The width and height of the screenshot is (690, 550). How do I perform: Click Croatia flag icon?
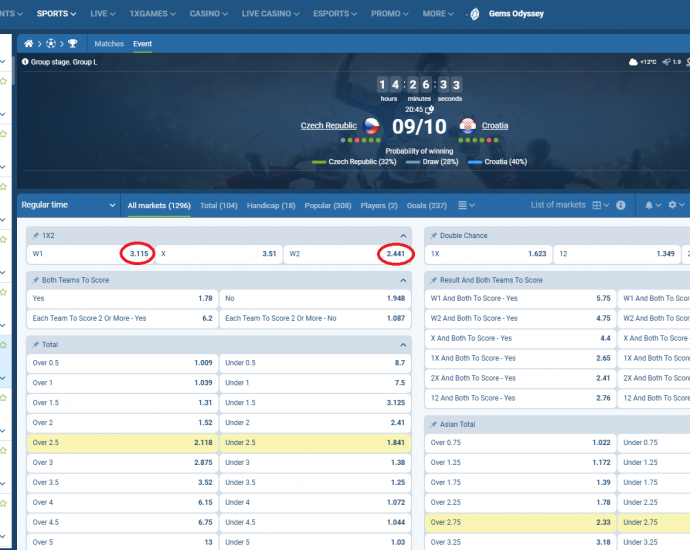pos(467,126)
